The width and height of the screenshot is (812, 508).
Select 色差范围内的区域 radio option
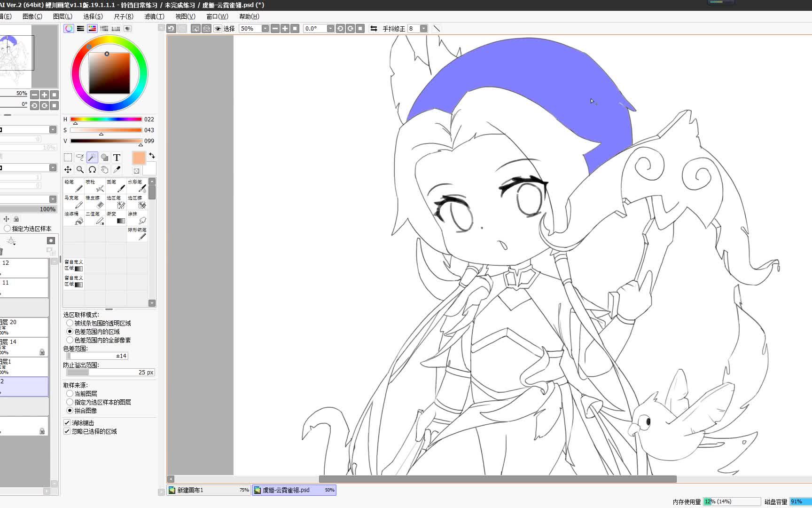70,332
